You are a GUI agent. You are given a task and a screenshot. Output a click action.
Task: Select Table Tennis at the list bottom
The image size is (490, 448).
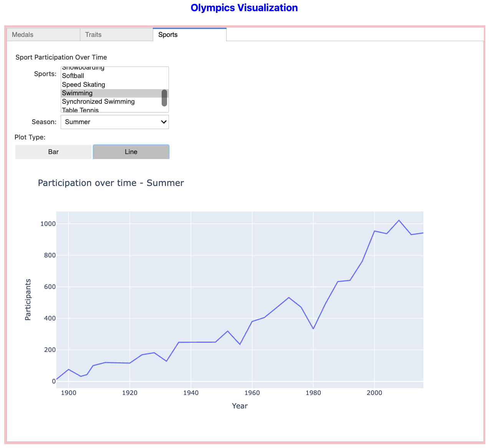(80, 110)
